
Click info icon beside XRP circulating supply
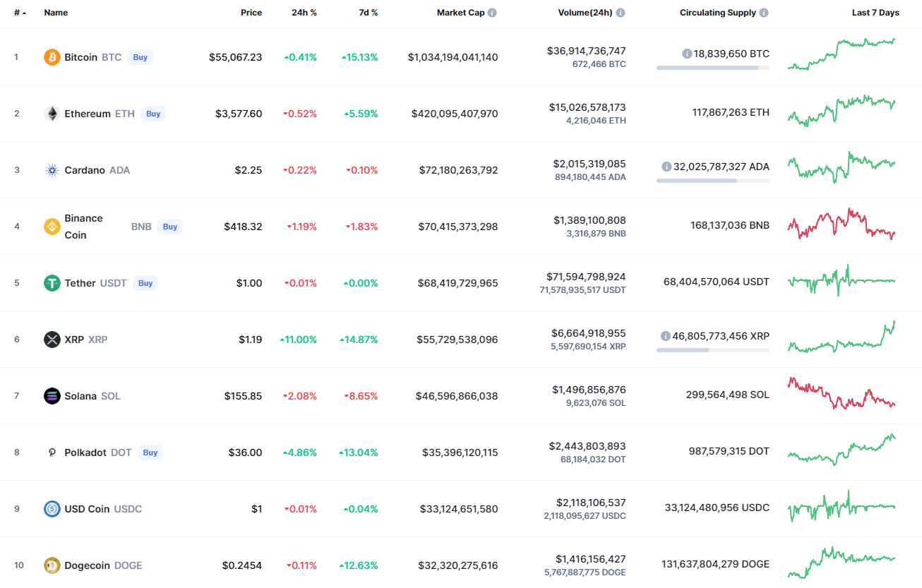tap(666, 336)
